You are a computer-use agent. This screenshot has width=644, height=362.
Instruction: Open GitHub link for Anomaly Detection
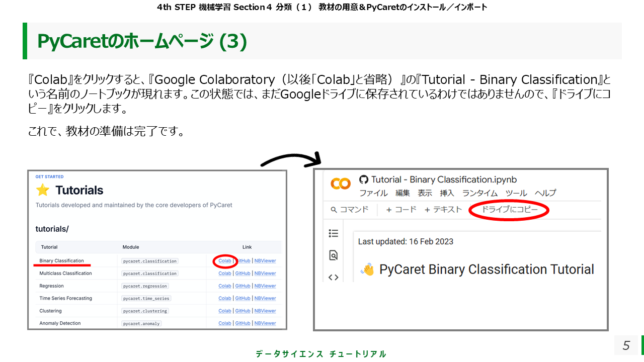[x=243, y=323]
